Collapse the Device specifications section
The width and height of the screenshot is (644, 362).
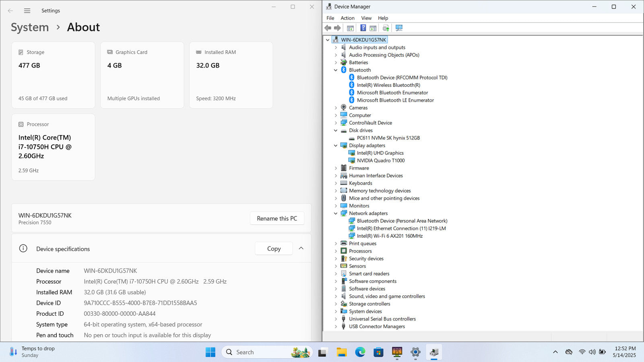[x=301, y=249]
